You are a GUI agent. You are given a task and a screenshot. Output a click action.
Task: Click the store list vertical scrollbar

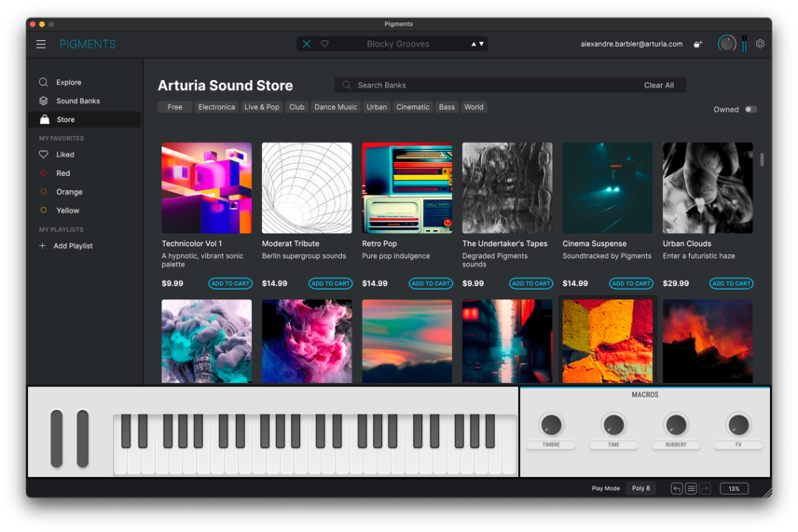[762, 159]
